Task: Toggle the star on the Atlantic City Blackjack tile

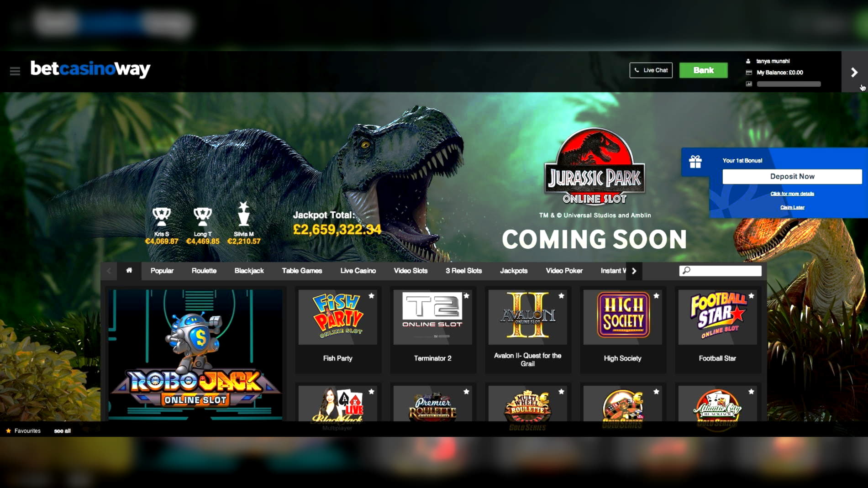Action: click(x=752, y=392)
